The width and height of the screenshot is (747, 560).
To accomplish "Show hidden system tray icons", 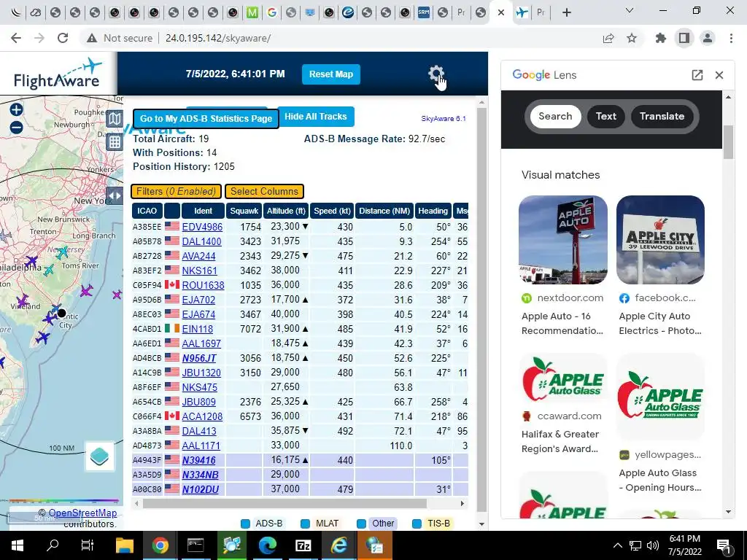I will tap(617, 545).
